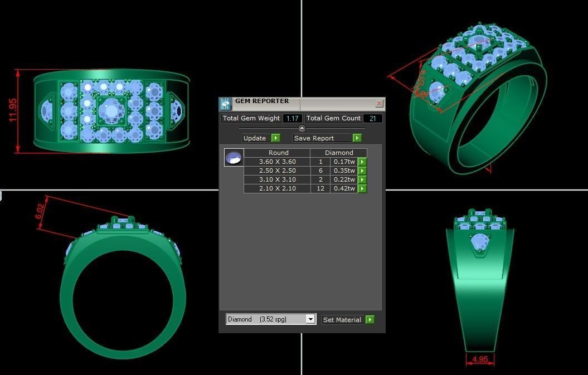Click the Update button
Image resolution: width=588 pixels, height=375 pixels.
pyautogui.click(x=256, y=138)
